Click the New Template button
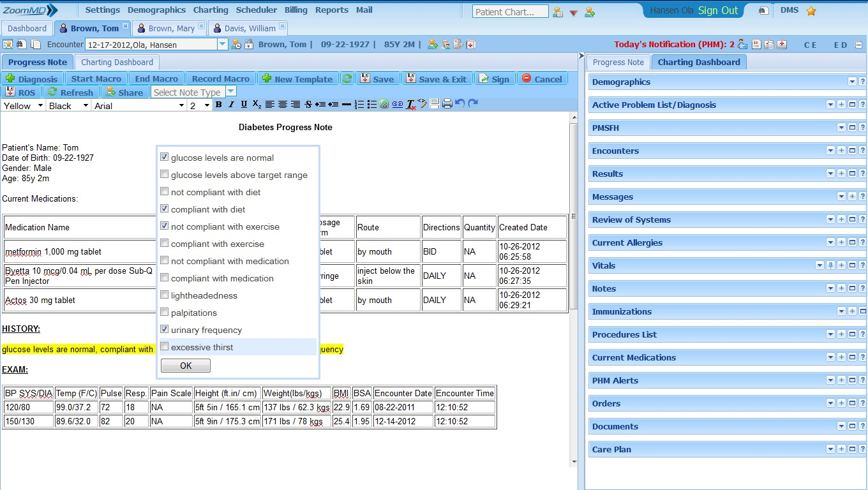868x490 pixels. coord(297,78)
